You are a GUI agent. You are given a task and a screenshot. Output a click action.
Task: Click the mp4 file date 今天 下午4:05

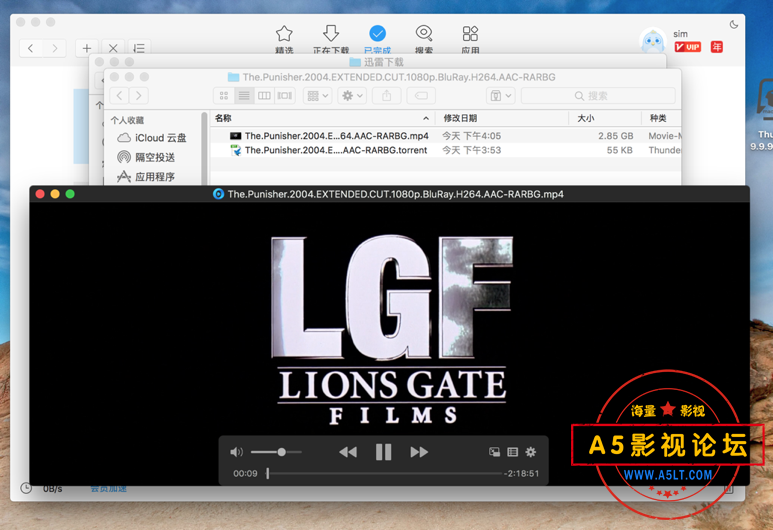[x=471, y=136]
